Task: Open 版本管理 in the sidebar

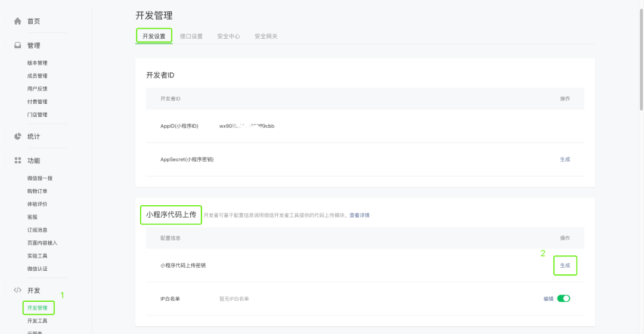Action: point(38,63)
